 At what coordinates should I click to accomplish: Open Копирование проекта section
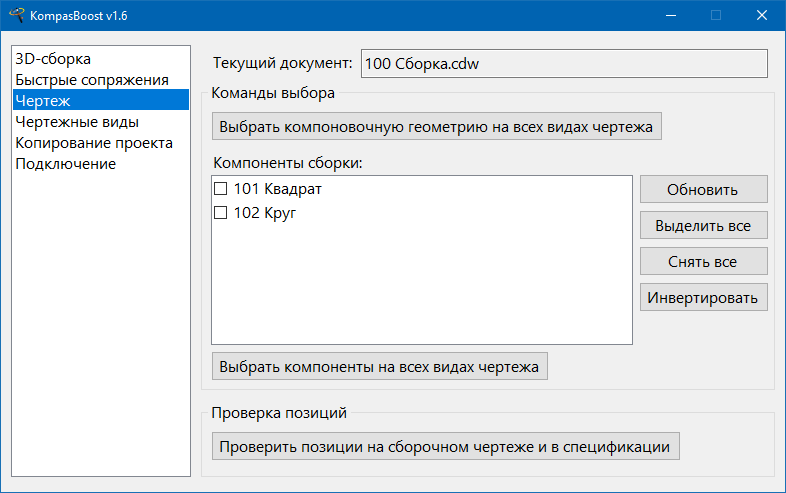click(93, 143)
